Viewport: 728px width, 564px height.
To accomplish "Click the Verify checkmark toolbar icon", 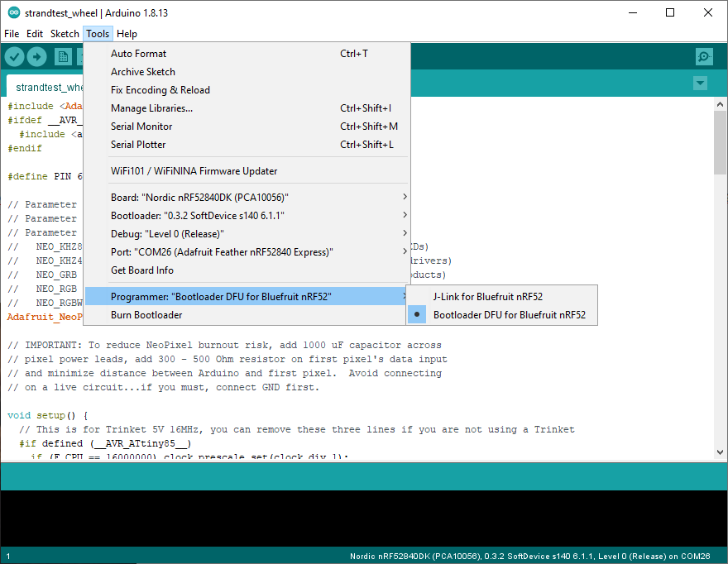I will 14,56.
